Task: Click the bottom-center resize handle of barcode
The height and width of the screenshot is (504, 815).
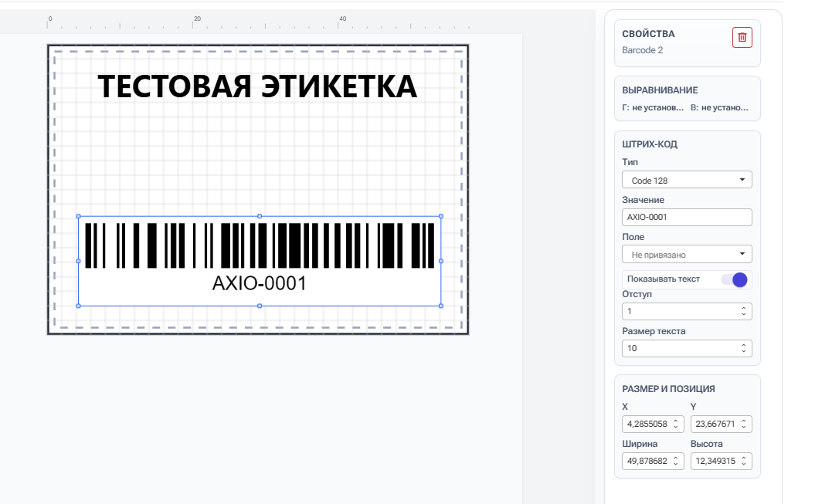Action: (x=260, y=306)
